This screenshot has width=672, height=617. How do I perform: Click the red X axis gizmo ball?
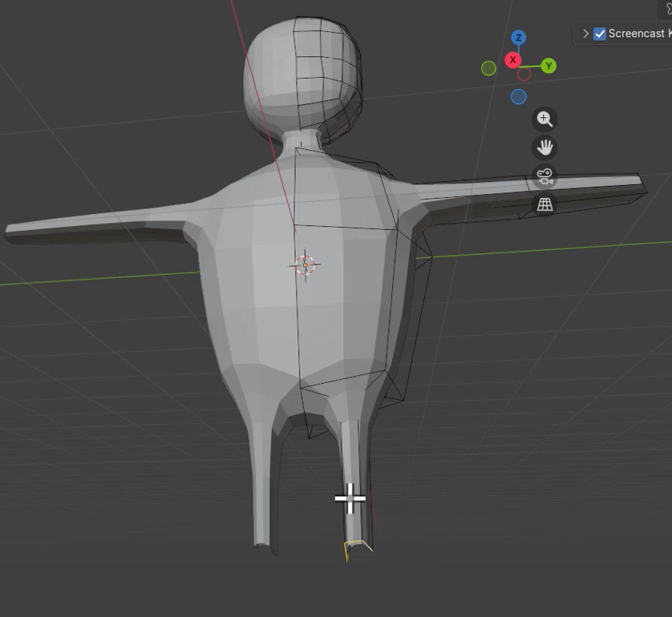(513, 60)
